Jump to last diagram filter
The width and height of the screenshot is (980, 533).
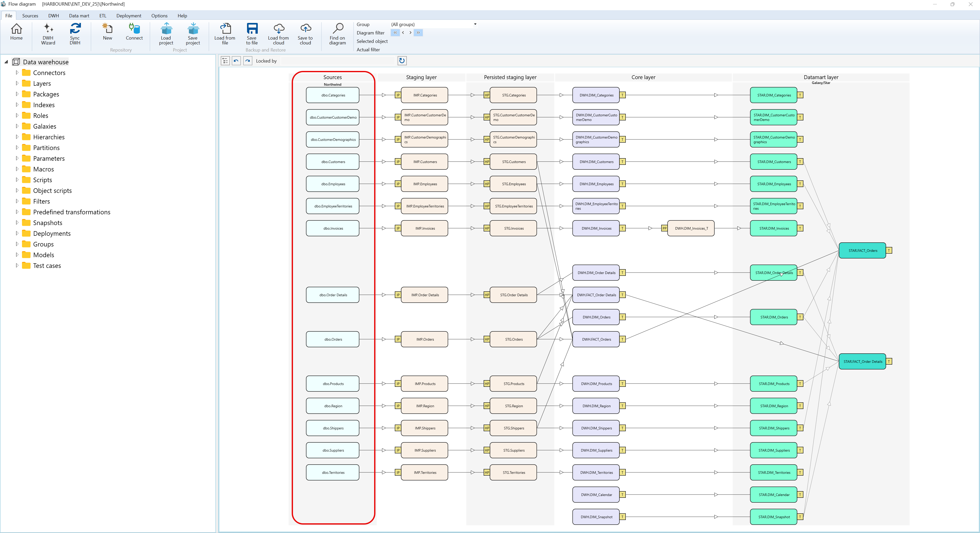coord(418,33)
